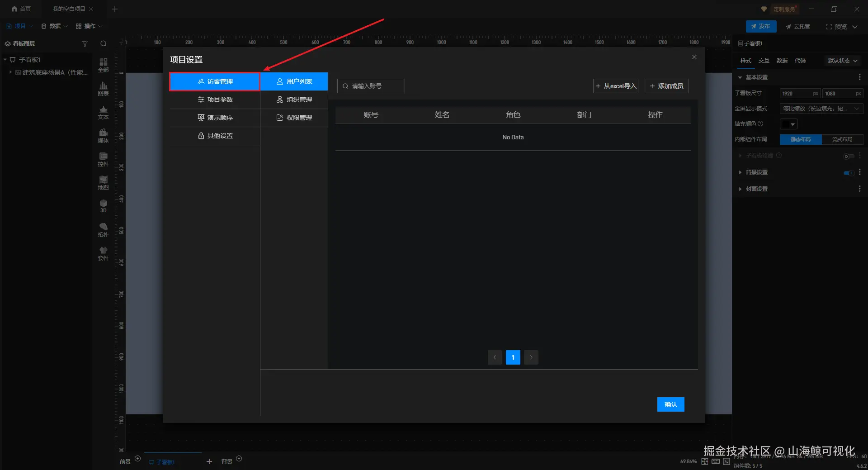The width and height of the screenshot is (868, 470).
Task: Open the 套件 kits category
Action: [104, 253]
